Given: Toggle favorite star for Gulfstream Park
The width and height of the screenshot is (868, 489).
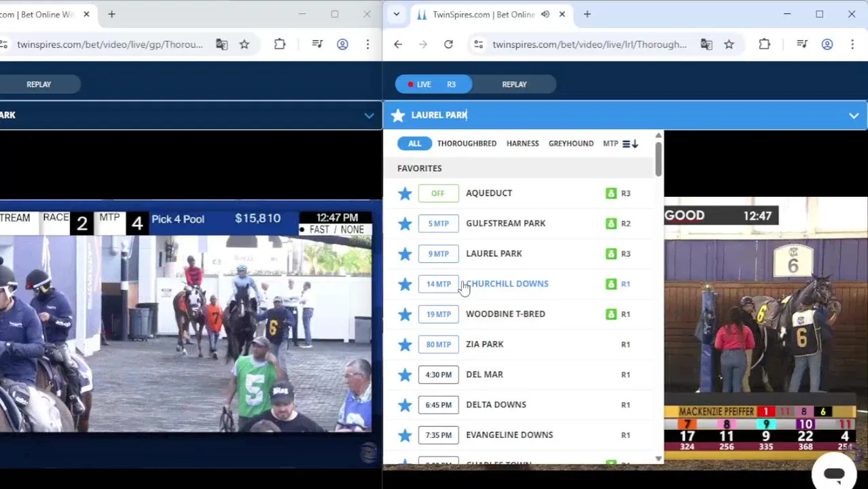Looking at the screenshot, I should click(405, 223).
